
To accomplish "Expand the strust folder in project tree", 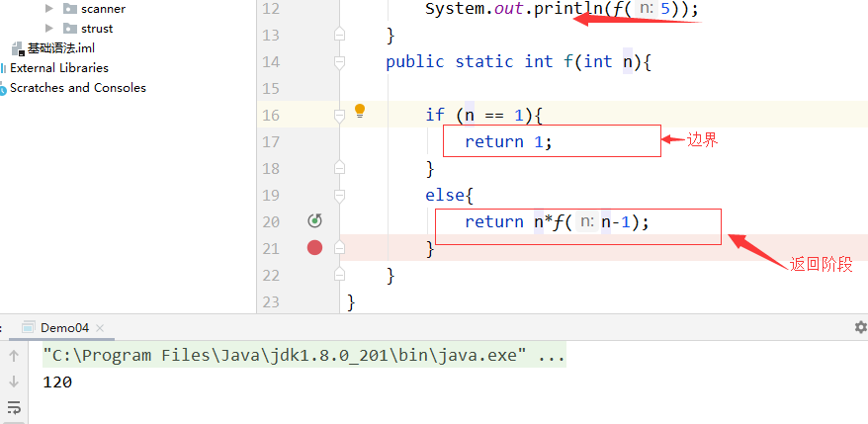I will (49, 29).
